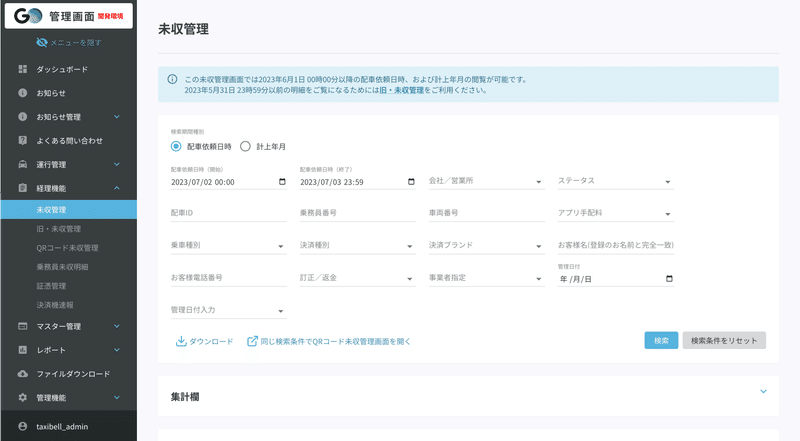Collapse 経理機能 menu chevron
Image resolution: width=800 pixels, height=441 pixels.
(x=117, y=188)
